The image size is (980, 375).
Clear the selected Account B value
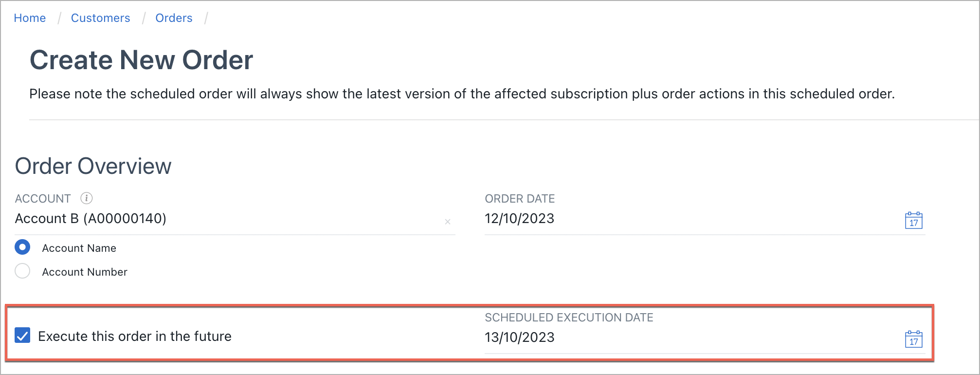pyautogui.click(x=448, y=222)
